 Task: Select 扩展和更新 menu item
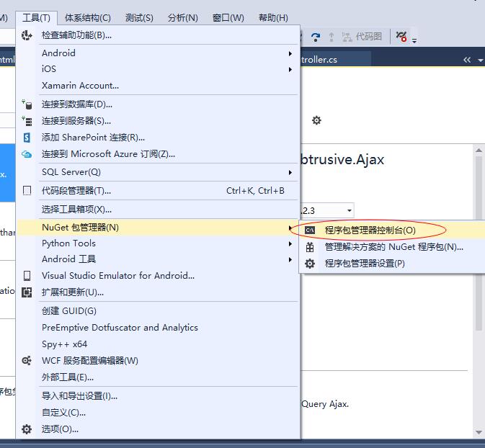coord(158,292)
